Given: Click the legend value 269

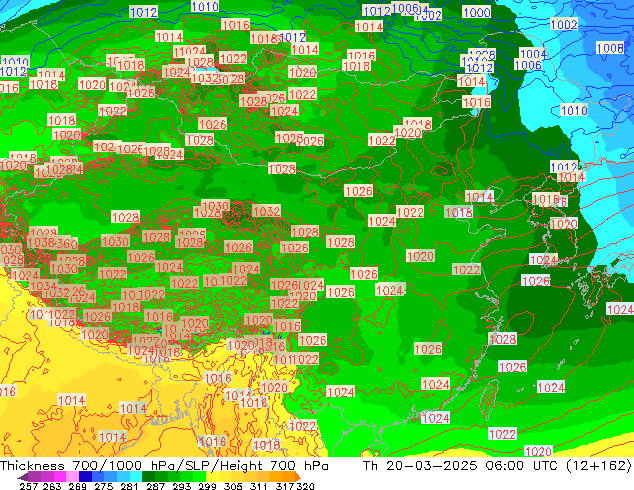Looking at the screenshot, I should pyautogui.click(x=78, y=486).
